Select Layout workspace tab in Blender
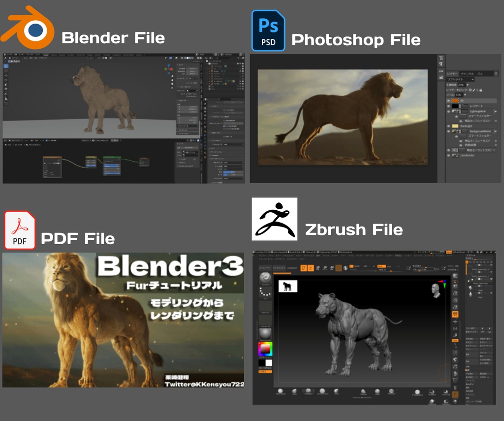 [x=46, y=55]
